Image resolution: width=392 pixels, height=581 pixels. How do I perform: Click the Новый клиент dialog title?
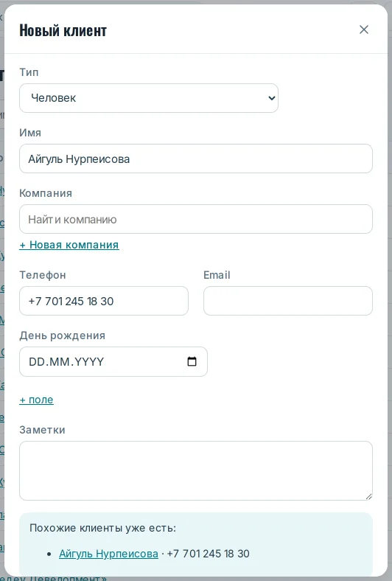63,30
